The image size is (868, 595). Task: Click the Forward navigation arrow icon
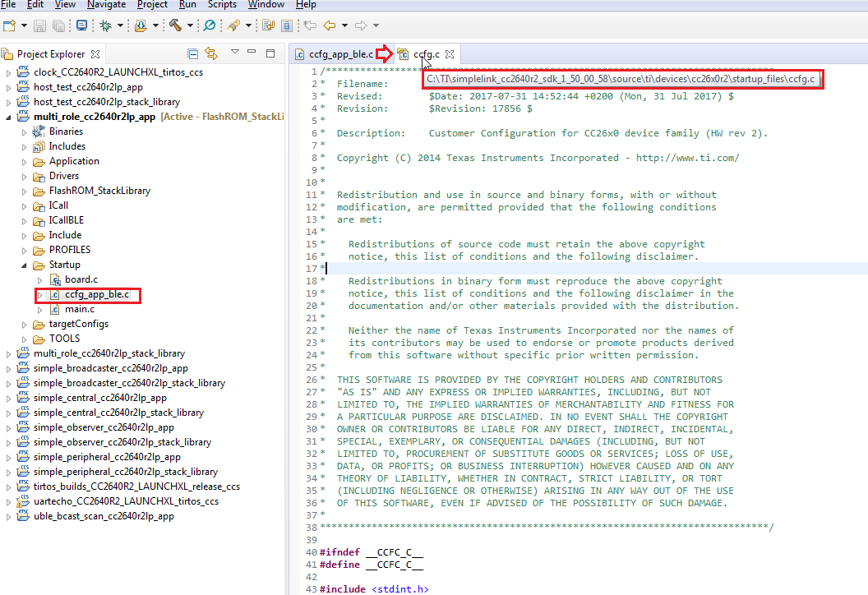coord(361,25)
